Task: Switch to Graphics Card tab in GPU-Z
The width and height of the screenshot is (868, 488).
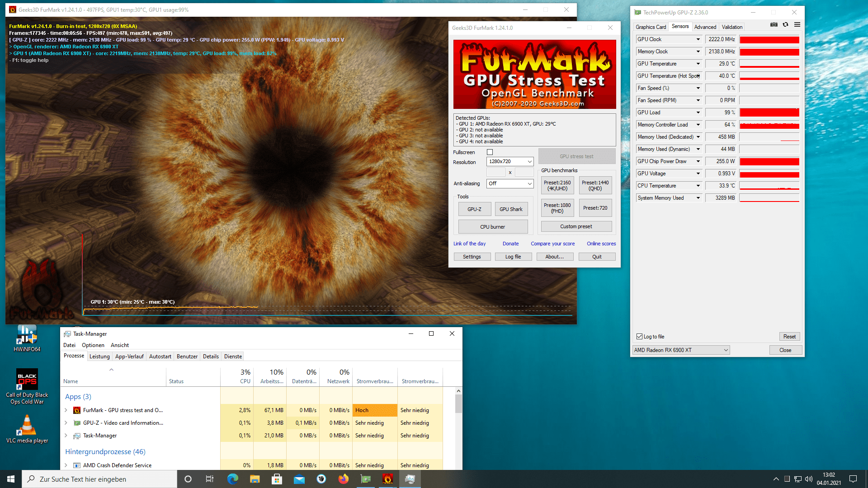Action: pyautogui.click(x=651, y=27)
